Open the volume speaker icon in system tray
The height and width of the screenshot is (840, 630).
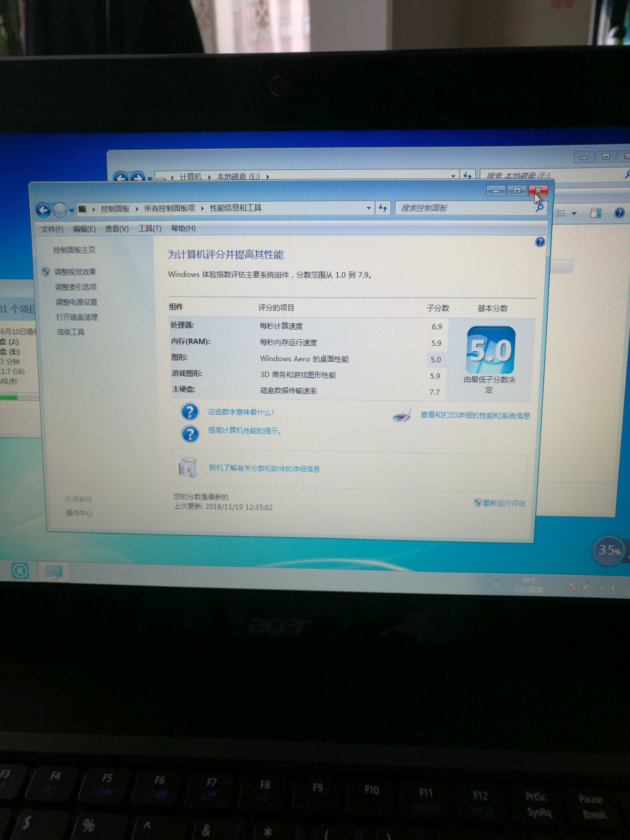(x=615, y=588)
